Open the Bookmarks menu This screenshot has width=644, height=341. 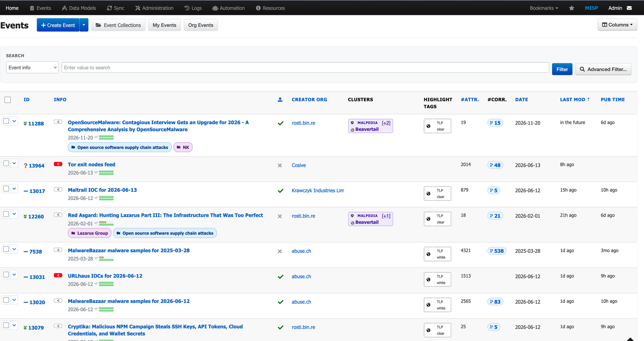[x=544, y=8]
